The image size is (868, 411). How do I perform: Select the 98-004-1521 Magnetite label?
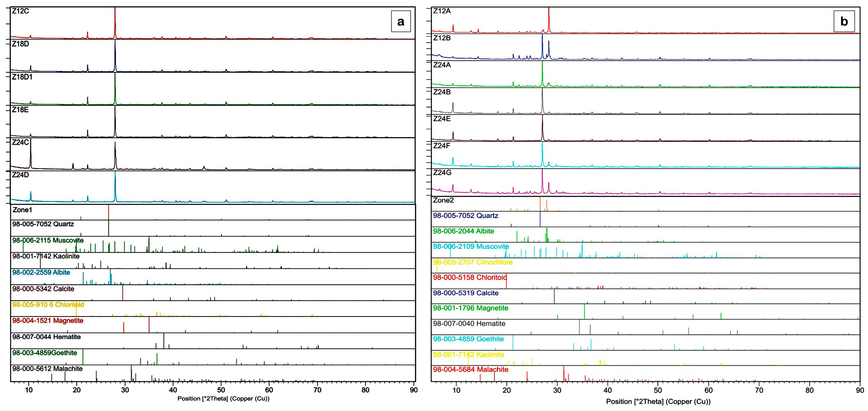point(48,320)
